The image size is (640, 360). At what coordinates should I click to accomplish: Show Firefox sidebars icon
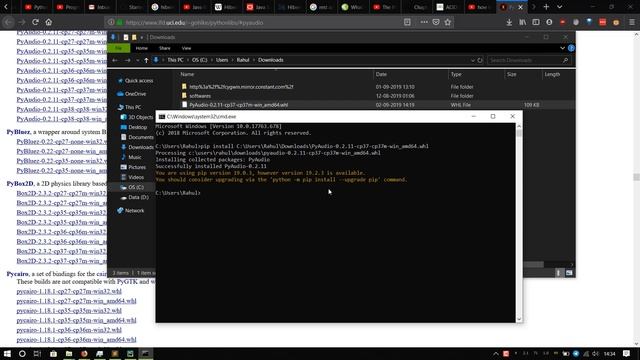pyautogui.click(x=536, y=22)
